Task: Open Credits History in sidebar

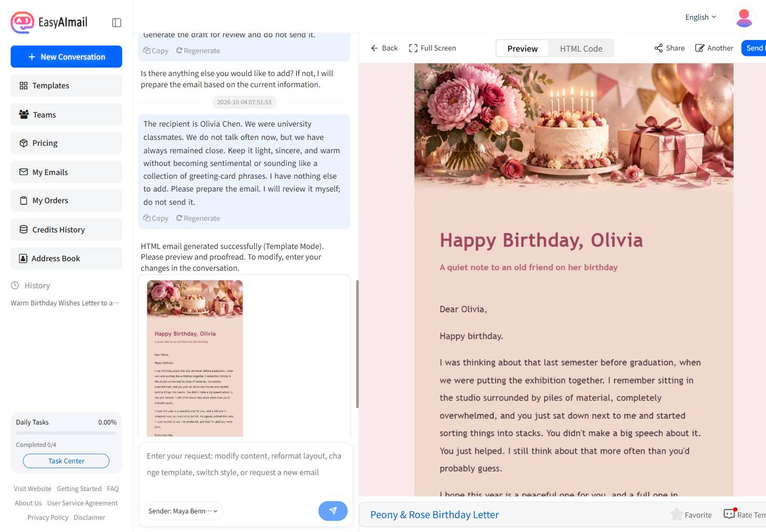Action: coord(66,229)
